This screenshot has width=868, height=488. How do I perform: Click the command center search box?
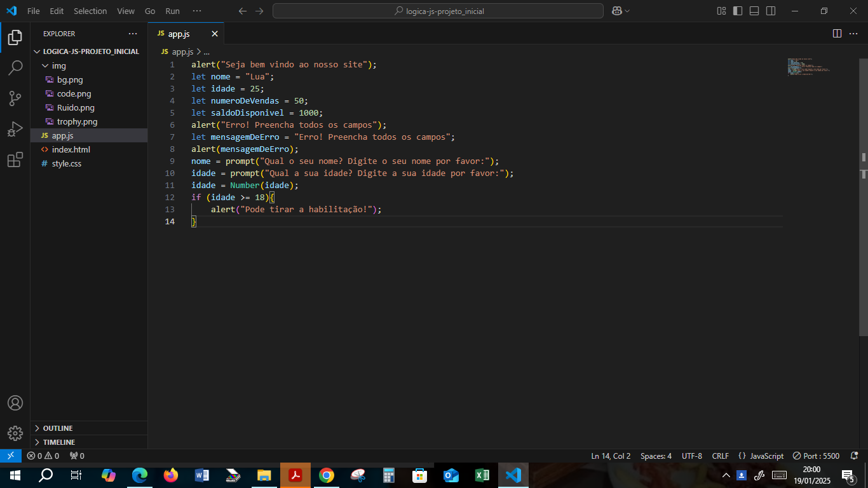pos(438,11)
